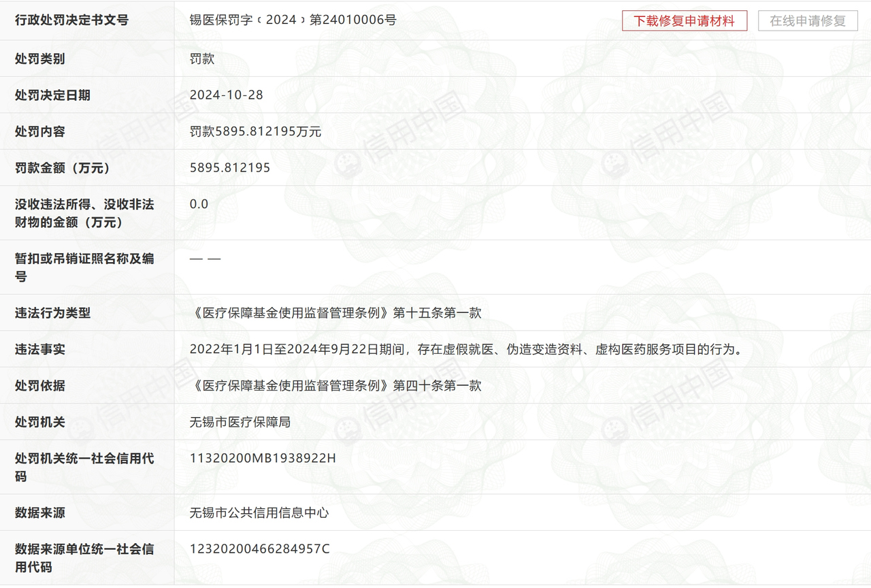Image resolution: width=871 pixels, height=588 pixels.
Task: Click the 下载修复申请材料 button
Action: [x=685, y=20]
